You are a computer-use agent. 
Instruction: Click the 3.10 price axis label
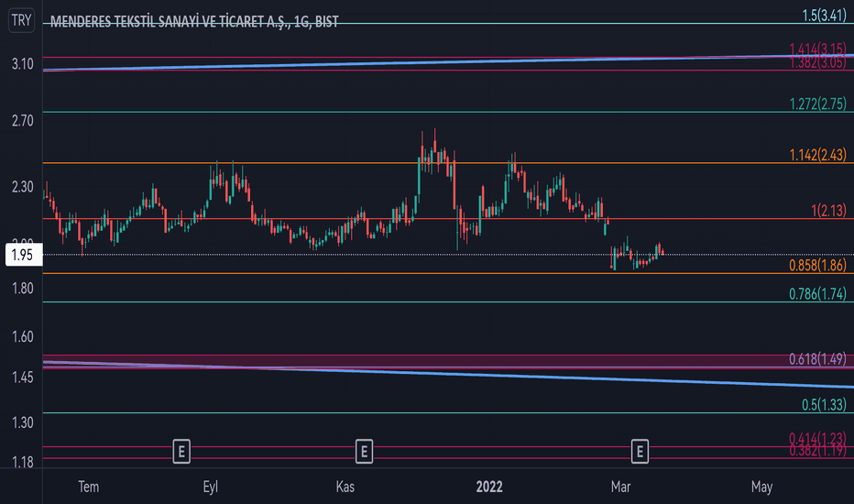tap(22, 64)
